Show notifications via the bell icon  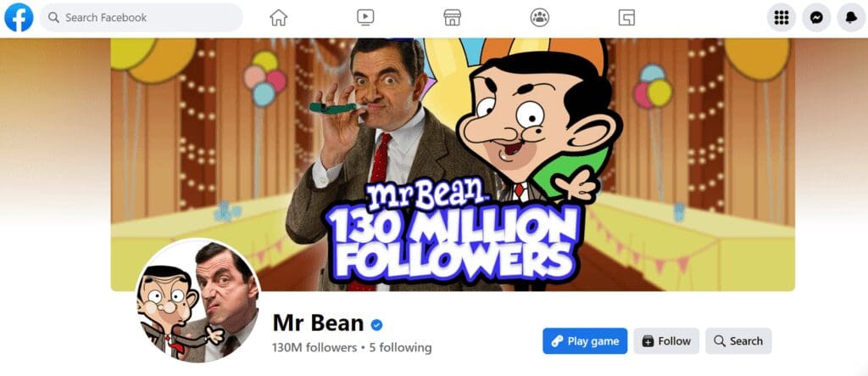(851, 18)
